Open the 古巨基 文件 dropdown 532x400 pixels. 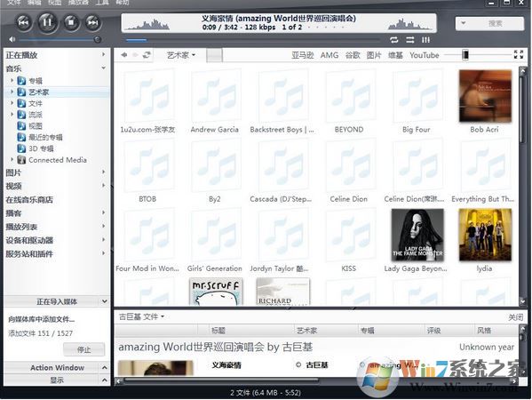pos(142,316)
